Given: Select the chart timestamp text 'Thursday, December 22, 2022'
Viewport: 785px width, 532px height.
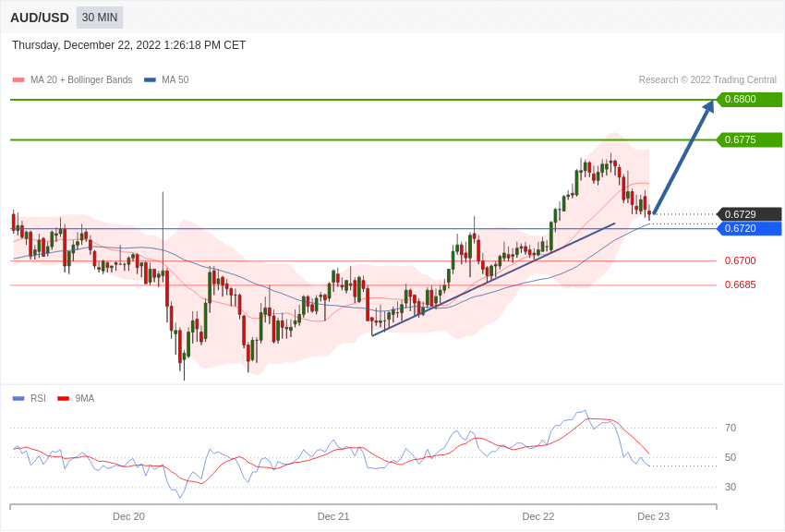Looking at the screenshot, I should [x=86, y=45].
